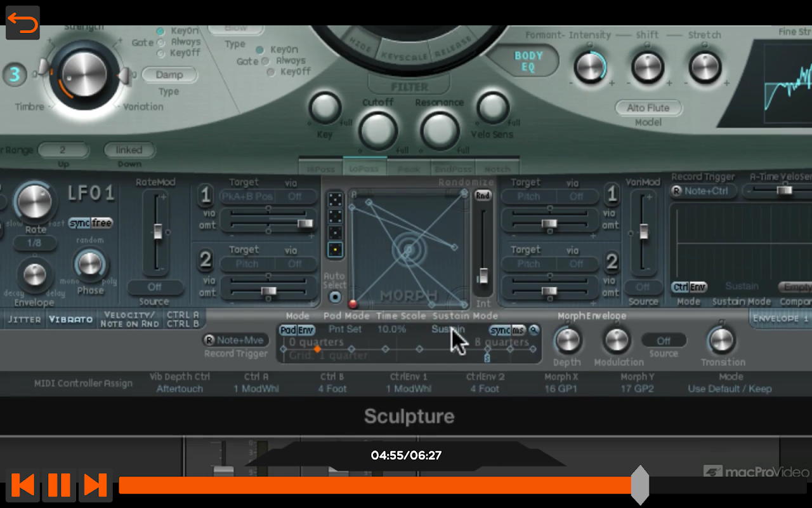Click the Morph Envelope Depth knob

(568, 340)
